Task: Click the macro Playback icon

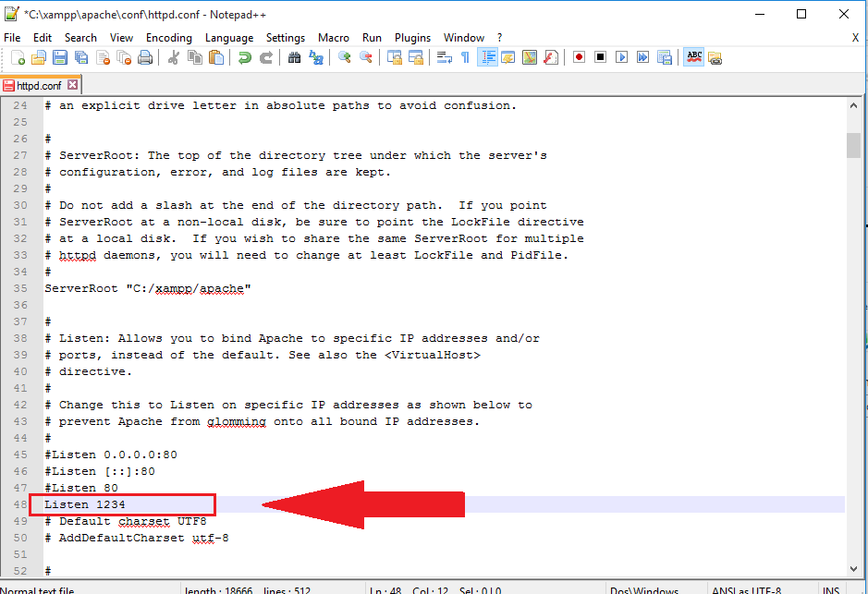Action: [622, 57]
